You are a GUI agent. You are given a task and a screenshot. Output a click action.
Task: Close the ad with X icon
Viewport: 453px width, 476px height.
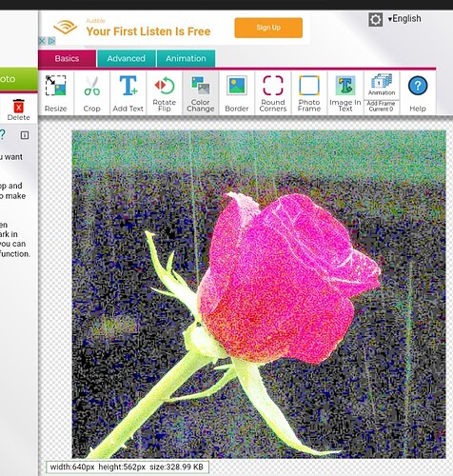tap(42, 41)
